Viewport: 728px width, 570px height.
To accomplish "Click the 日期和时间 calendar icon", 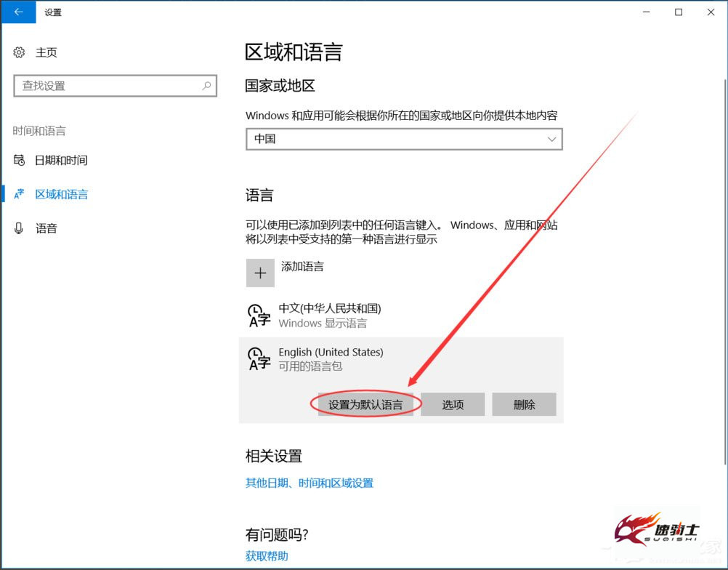I will pyautogui.click(x=19, y=160).
